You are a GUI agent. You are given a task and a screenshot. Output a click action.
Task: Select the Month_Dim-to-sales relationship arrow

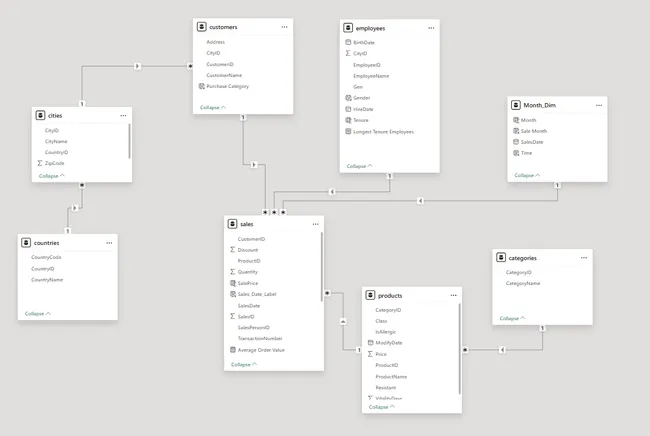(x=420, y=201)
